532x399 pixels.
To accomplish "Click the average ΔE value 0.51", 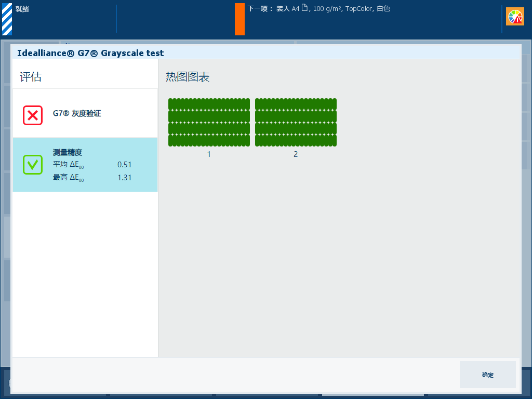I will 124,165.
